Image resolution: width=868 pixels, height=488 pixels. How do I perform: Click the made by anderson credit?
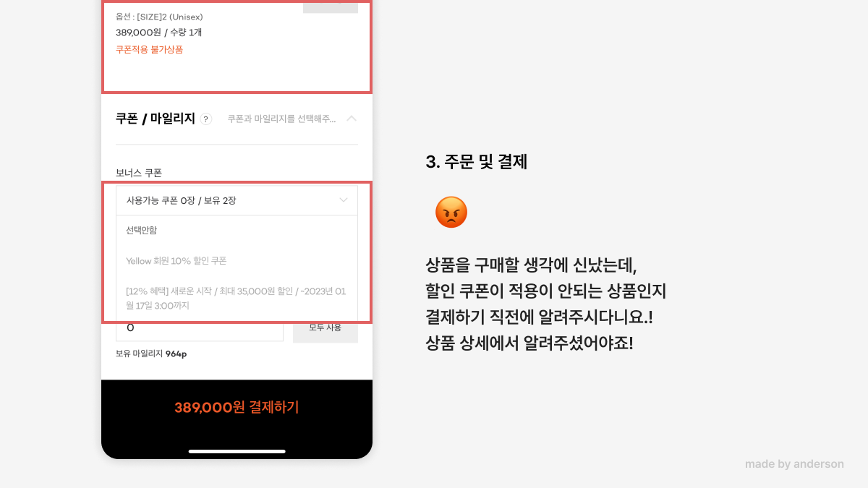point(794,464)
